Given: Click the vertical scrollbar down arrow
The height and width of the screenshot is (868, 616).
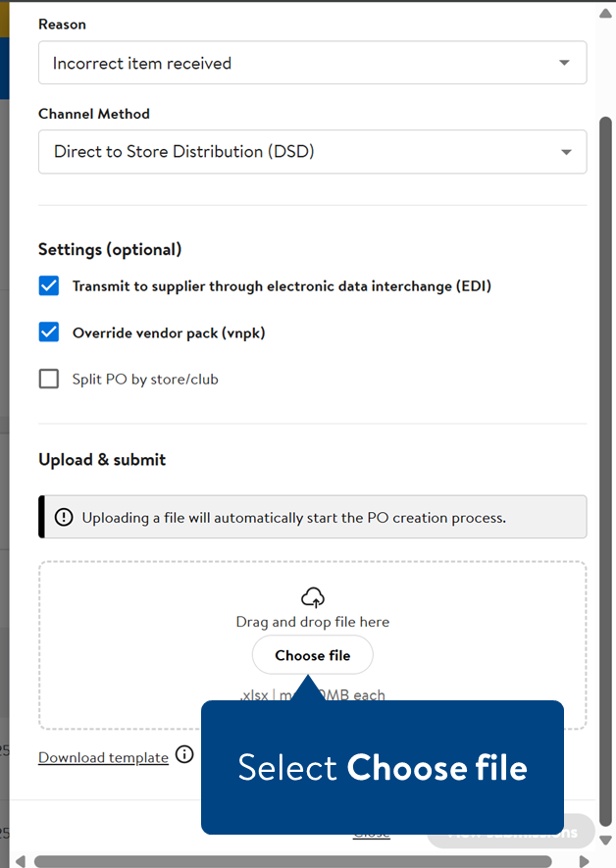Looking at the screenshot, I should coord(605,840).
